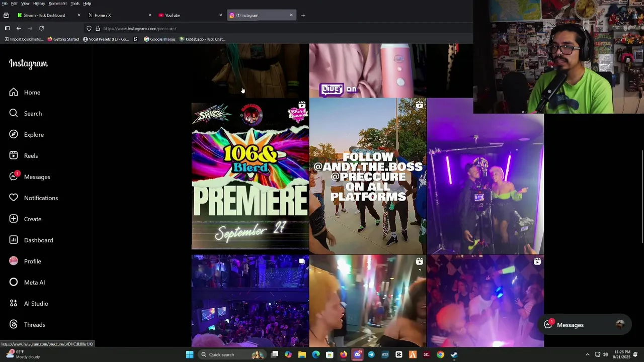Reload the page with refresh icon
Image resolution: width=644 pixels, height=362 pixels.
tap(41, 28)
